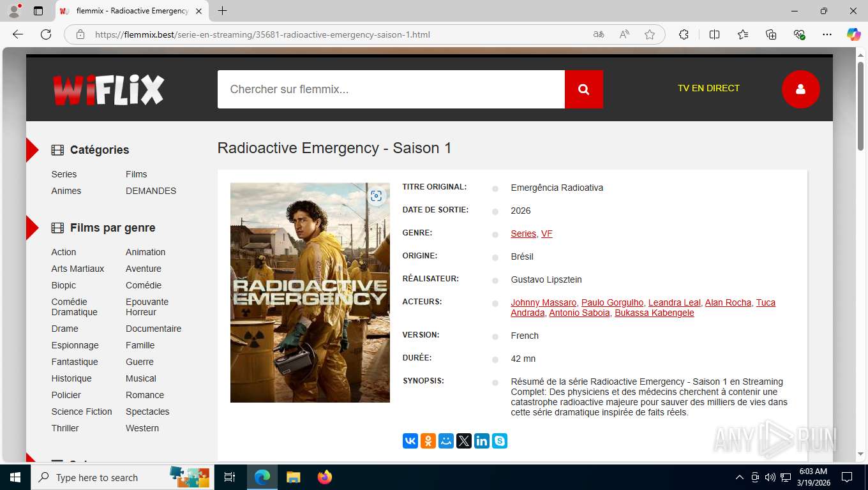868x490 pixels.
Task: Click the Chercher sur flemmix search field
Action: point(391,89)
